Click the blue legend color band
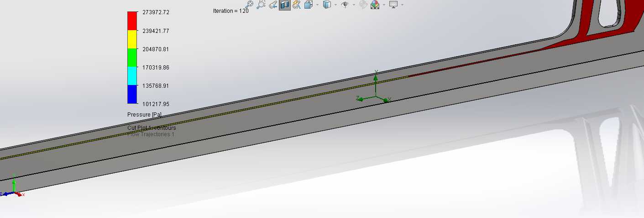The height and width of the screenshot is (218, 644). point(132,94)
